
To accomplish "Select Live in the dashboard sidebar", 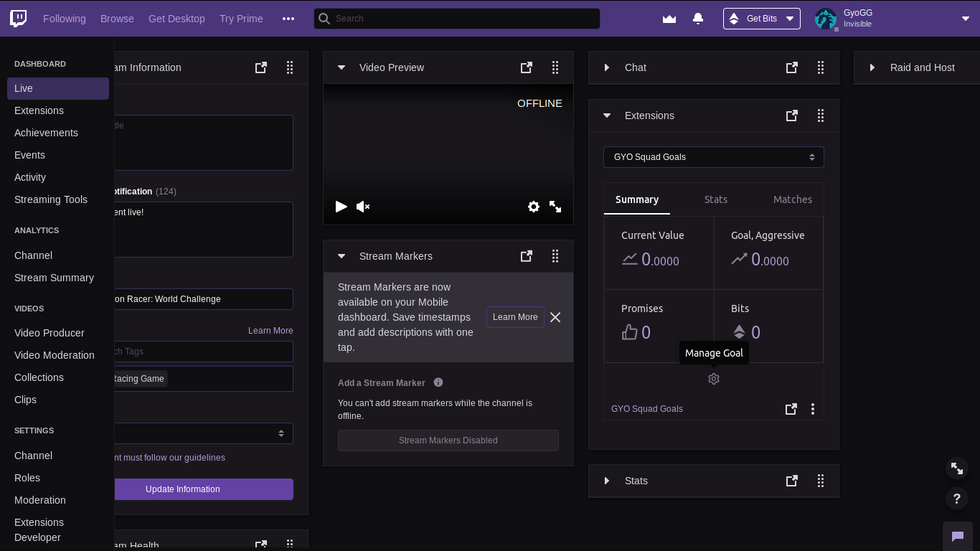I will click(x=58, y=88).
